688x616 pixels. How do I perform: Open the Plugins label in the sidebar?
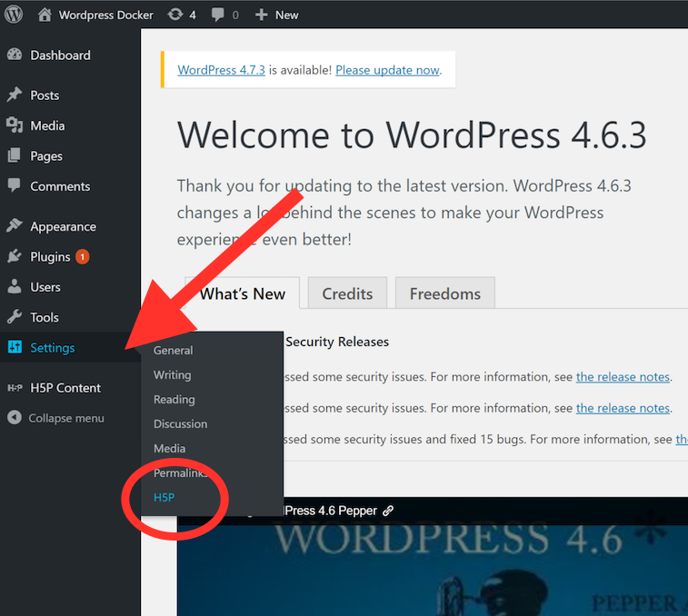50,257
